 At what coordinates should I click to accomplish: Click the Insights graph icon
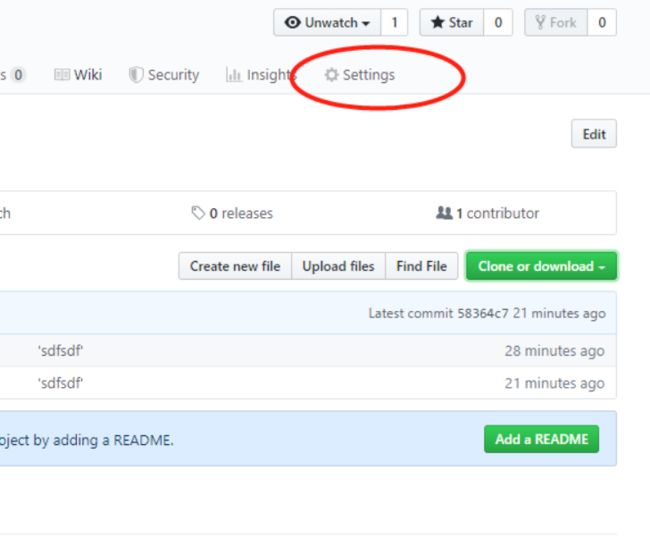click(233, 75)
